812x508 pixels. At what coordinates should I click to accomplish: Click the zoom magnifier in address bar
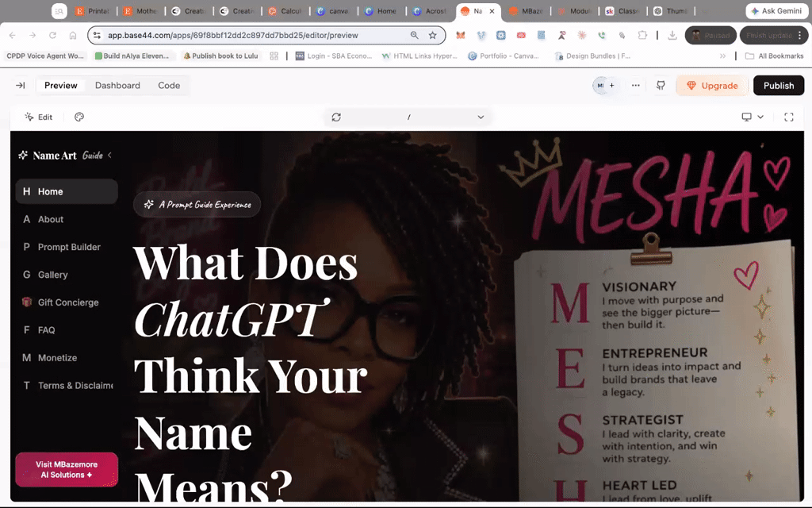(x=414, y=35)
